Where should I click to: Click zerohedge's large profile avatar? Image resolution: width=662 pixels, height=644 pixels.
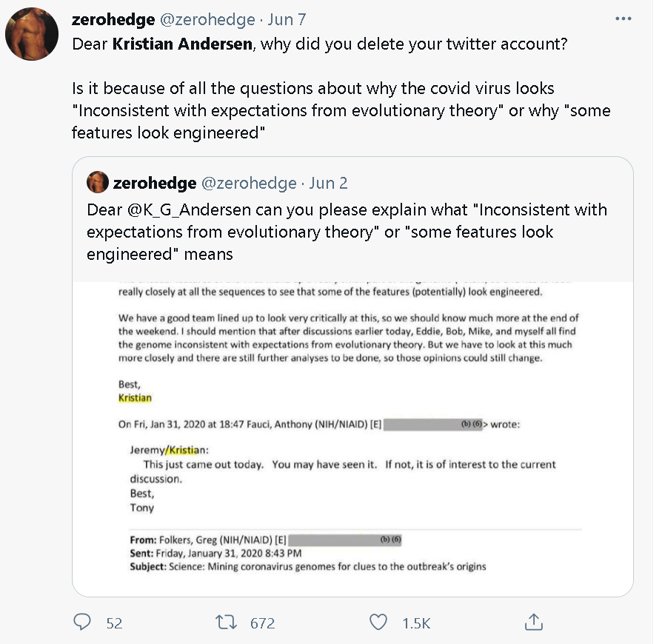[31, 34]
